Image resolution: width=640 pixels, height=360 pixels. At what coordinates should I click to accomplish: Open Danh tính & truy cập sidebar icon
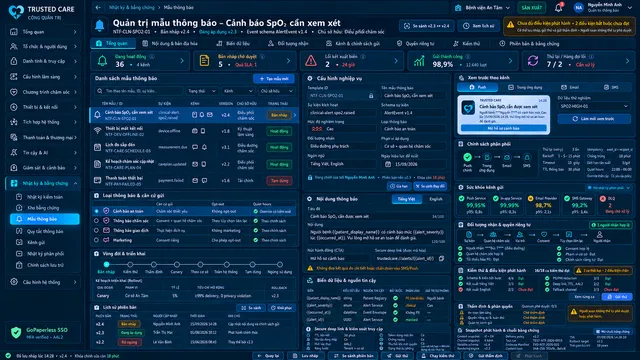[x=14, y=61]
